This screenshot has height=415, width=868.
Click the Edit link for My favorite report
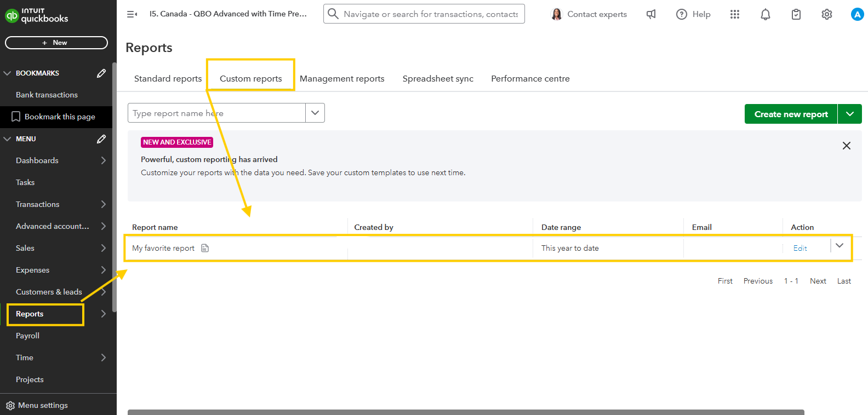(800, 249)
